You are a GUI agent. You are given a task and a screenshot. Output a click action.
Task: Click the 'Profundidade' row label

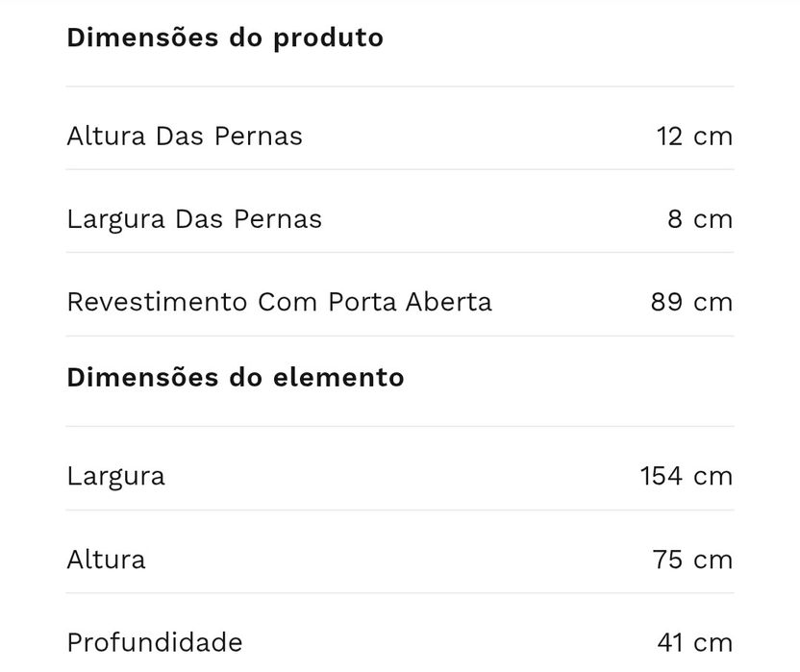[x=155, y=642]
